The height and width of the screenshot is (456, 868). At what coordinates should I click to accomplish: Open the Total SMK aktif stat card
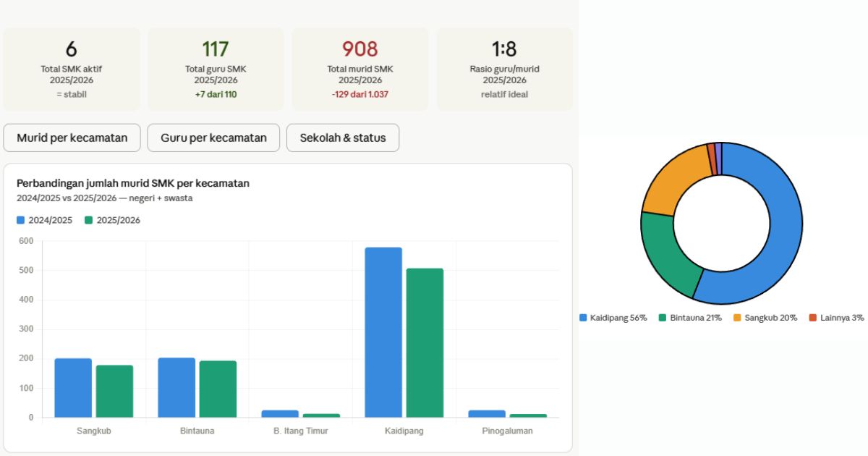click(x=71, y=69)
